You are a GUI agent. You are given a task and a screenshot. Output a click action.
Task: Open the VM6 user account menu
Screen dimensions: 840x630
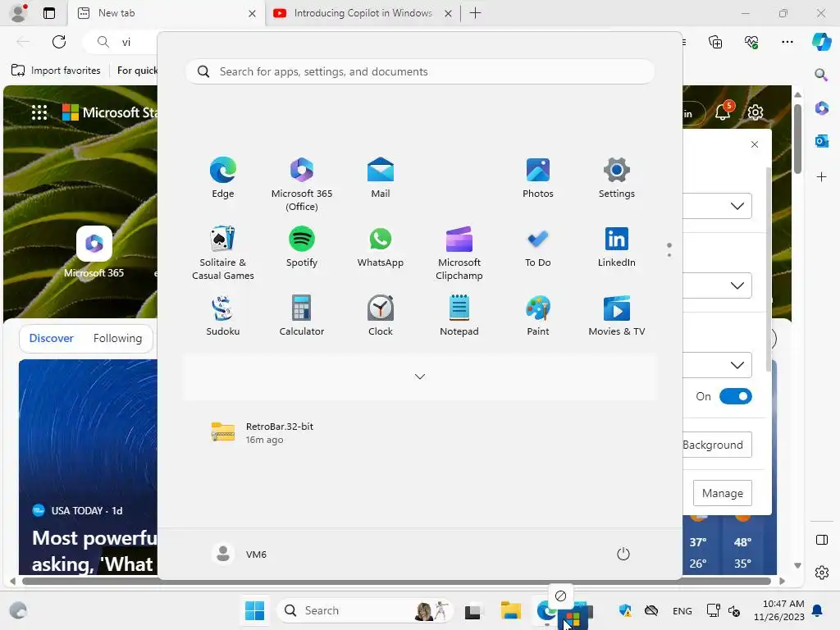pyautogui.click(x=240, y=554)
